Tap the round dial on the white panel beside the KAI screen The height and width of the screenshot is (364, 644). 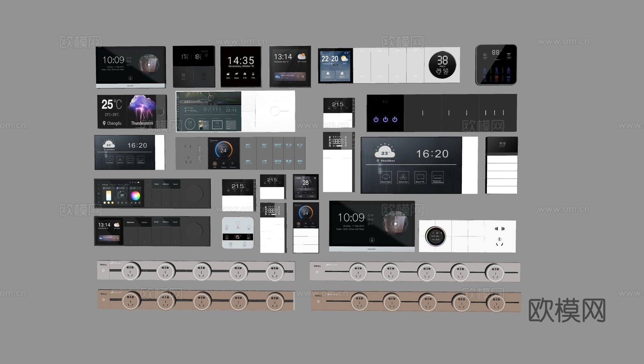[274, 111]
